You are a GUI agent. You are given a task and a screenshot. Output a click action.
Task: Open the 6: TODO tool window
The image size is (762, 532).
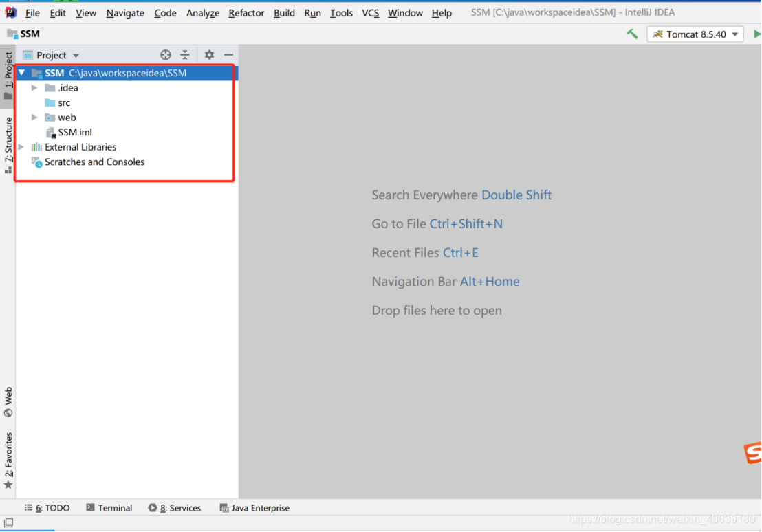(47, 508)
